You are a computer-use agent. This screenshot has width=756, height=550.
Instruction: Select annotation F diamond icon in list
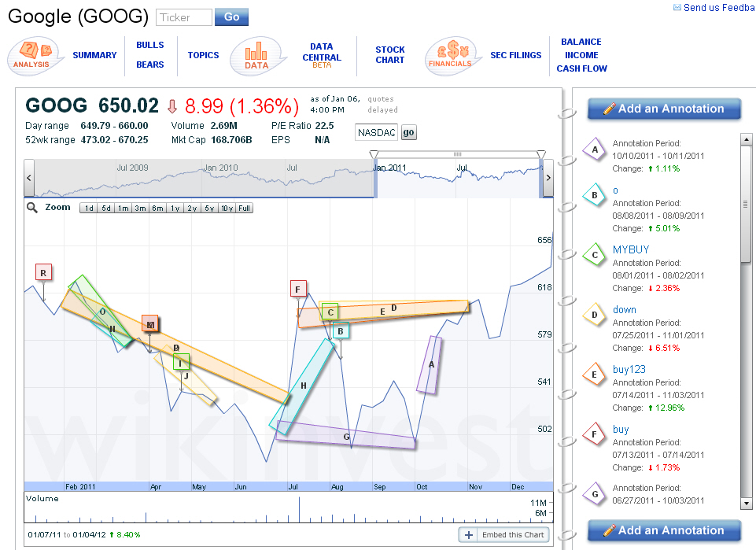pyautogui.click(x=595, y=434)
